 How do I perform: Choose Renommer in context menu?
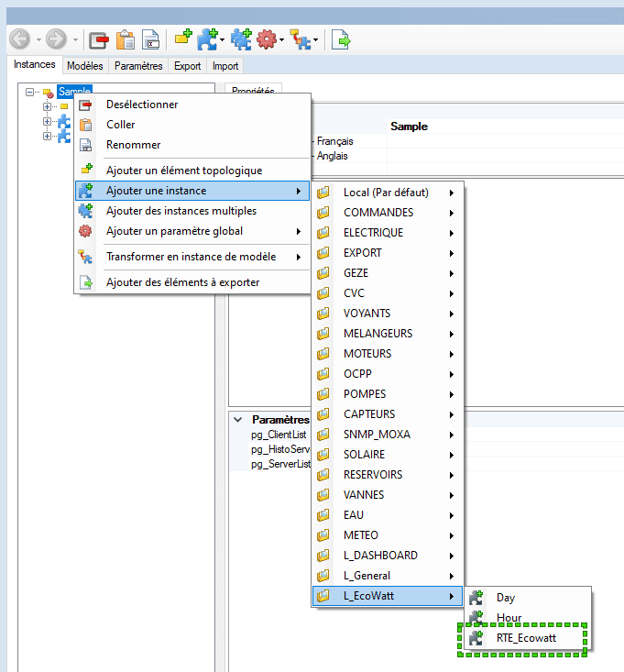coord(192,145)
